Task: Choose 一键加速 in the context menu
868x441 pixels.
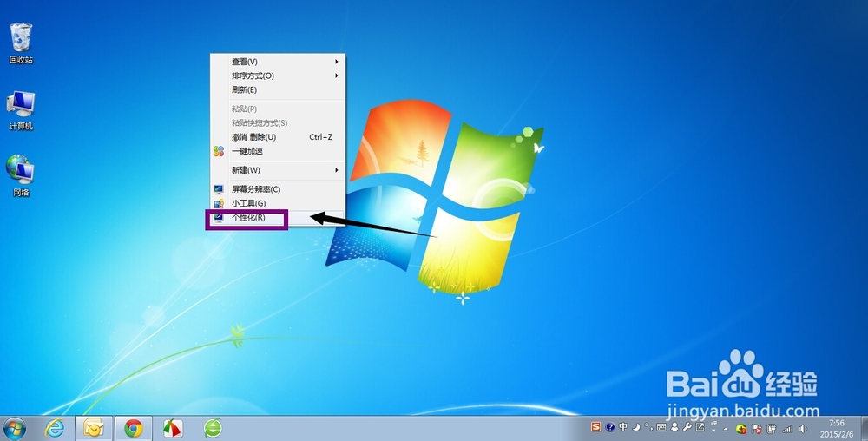Action: (x=278, y=151)
